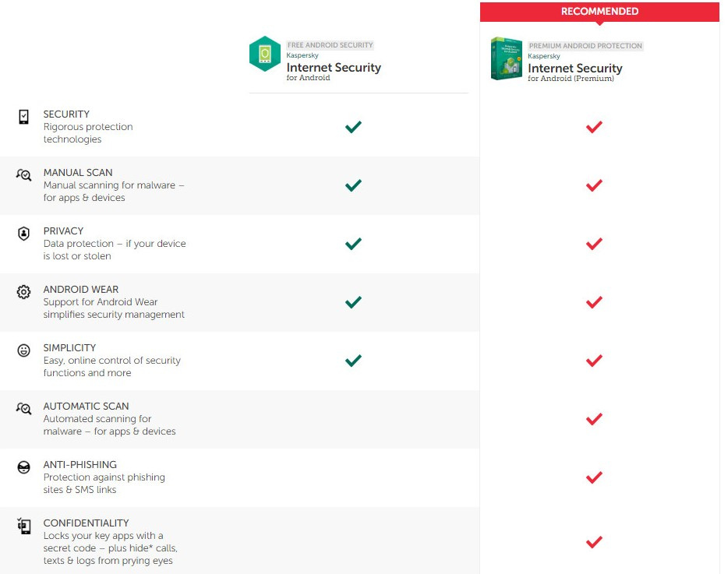Click the Free Android Security label
The width and height of the screenshot is (728, 574).
point(330,45)
